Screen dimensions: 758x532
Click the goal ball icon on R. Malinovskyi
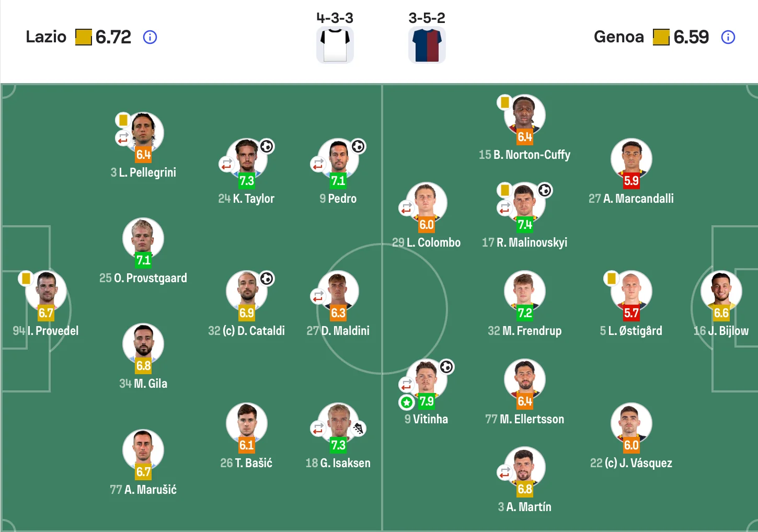point(545,190)
